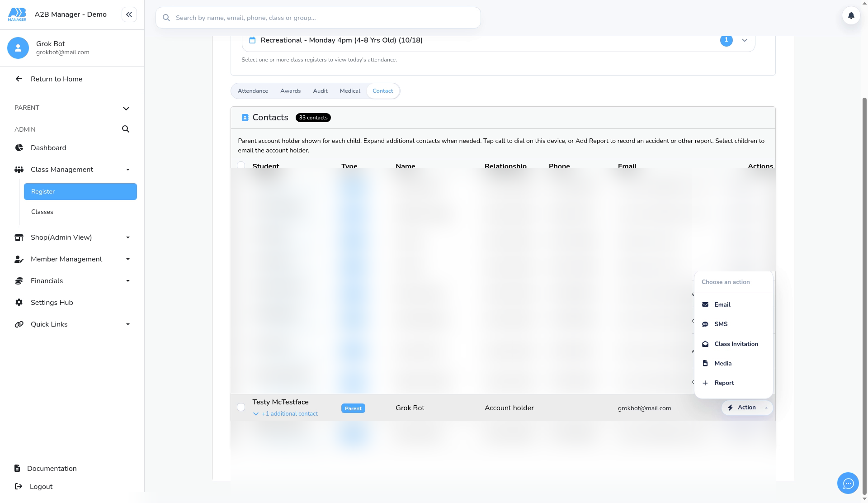Expand Financials menu
The height and width of the screenshot is (503, 868).
72,281
